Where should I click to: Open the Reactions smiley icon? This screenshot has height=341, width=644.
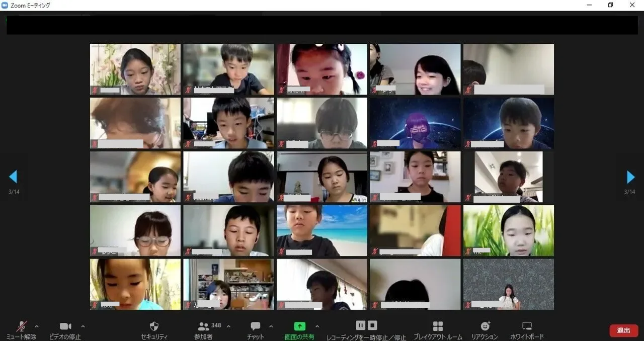pyautogui.click(x=485, y=326)
